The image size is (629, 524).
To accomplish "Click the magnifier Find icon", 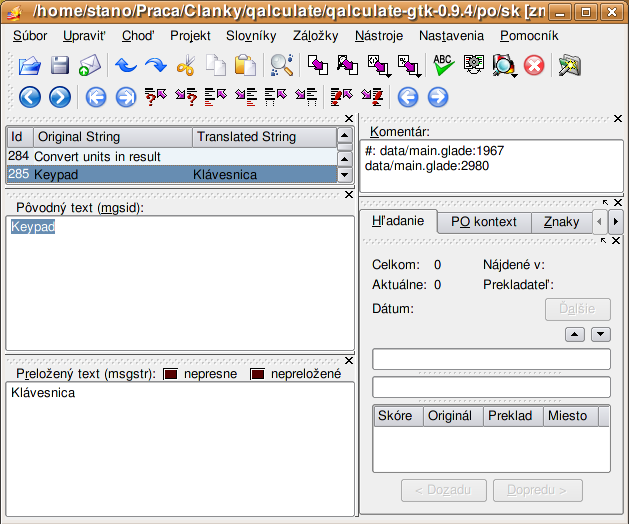I will [282, 67].
